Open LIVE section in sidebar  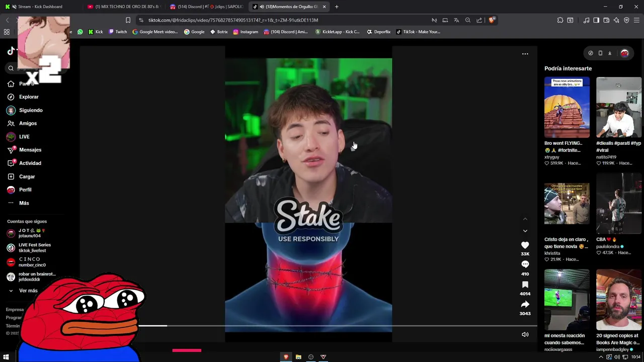point(18,137)
